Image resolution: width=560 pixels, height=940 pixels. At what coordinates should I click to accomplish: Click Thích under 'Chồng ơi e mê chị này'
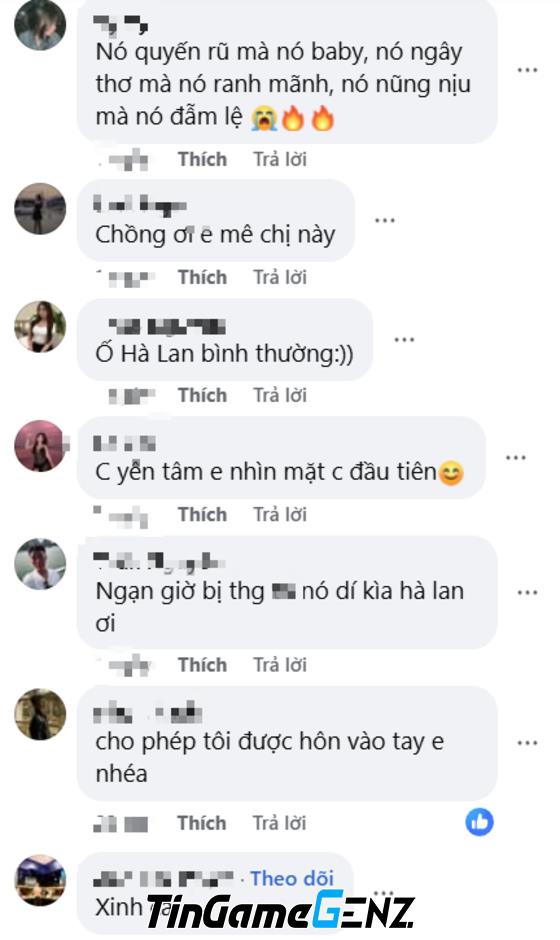(202, 278)
